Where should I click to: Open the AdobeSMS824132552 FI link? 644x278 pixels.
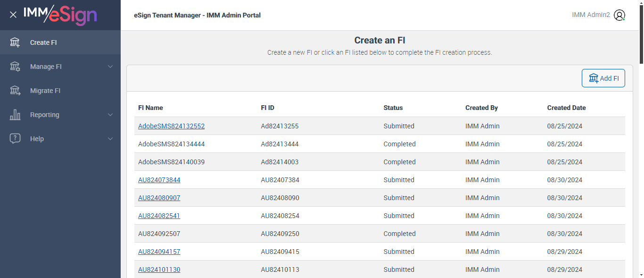(x=171, y=126)
